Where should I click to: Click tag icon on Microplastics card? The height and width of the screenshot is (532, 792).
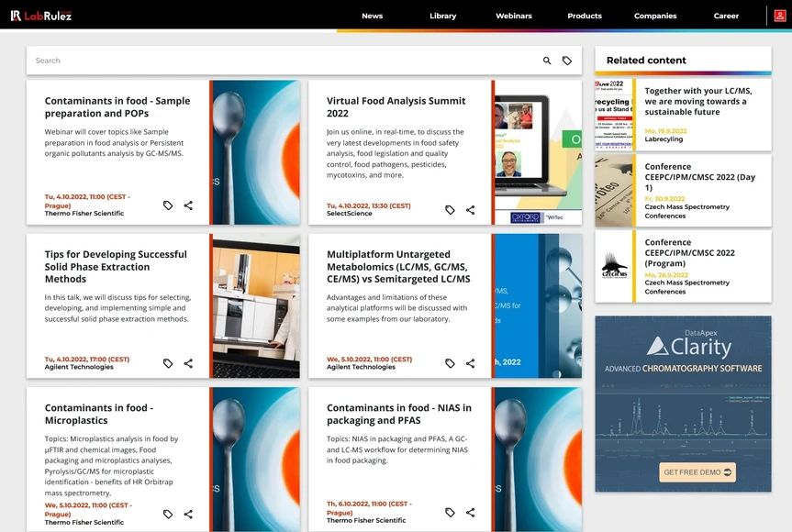(x=168, y=515)
